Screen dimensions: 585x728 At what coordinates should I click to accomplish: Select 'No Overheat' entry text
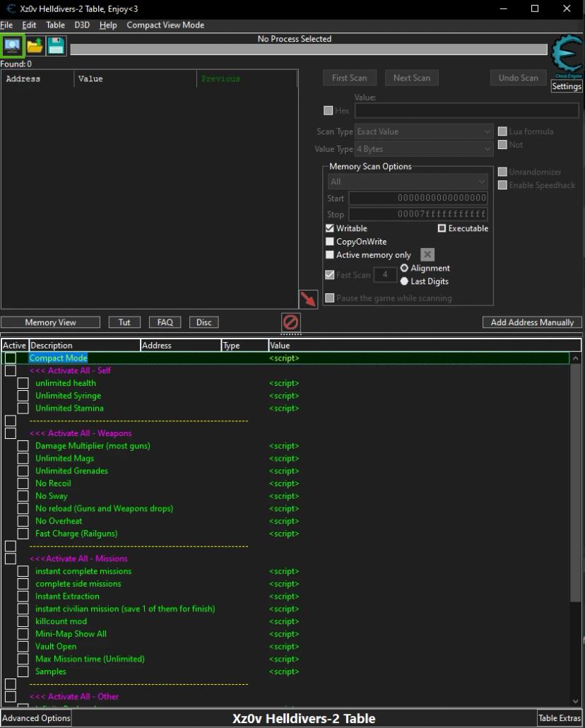click(59, 521)
